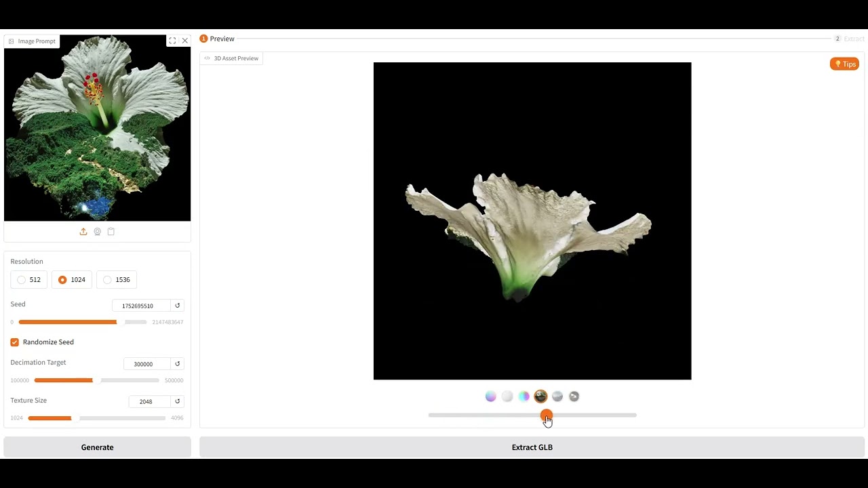
Task: Click the Texture Size number field
Action: (150, 401)
